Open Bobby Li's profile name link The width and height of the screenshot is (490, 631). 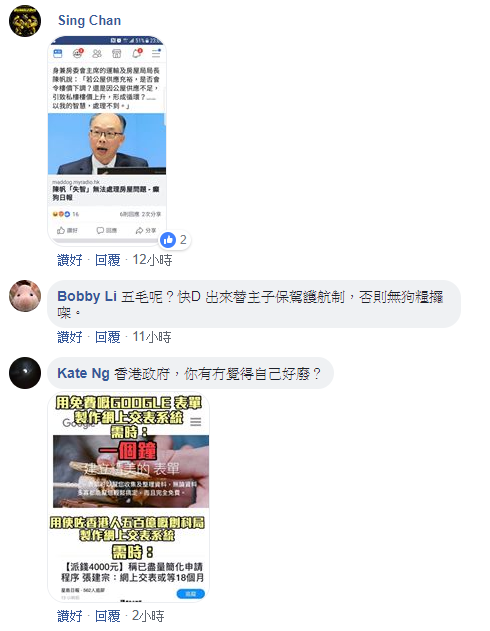tap(87, 296)
